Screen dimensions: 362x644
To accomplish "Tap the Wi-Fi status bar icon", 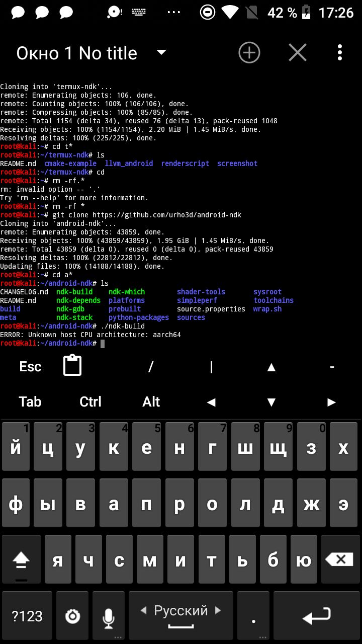I will (x=230, y=12).
